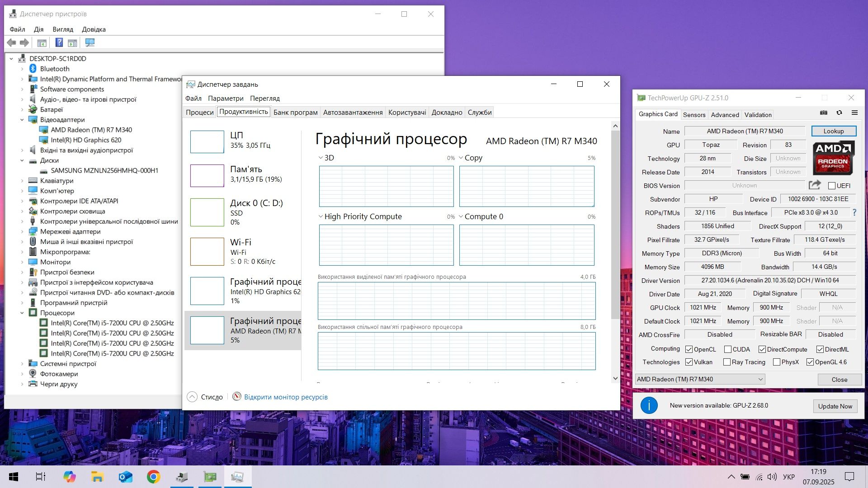Click the Task Manager scroll up arrow

pyautogui.click(x=615, y=126)
